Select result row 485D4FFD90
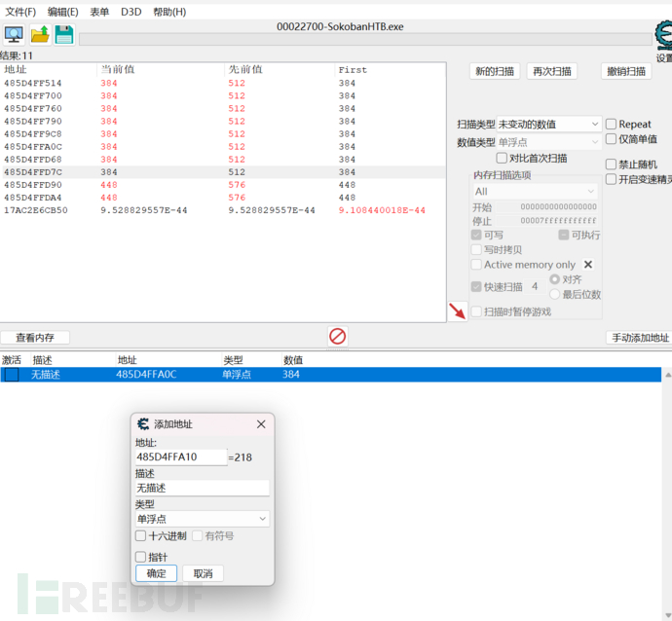 (222, 185)
